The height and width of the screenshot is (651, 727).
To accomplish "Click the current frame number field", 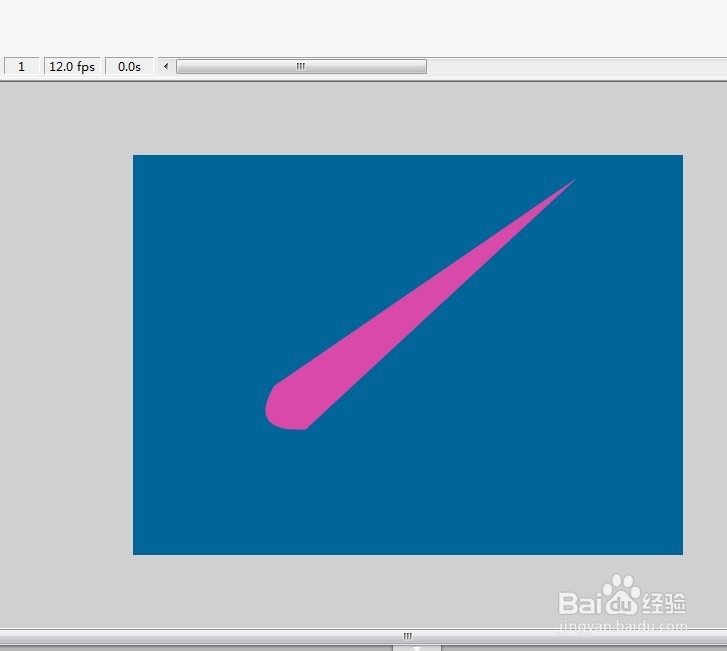I will (x=21, y=66).
